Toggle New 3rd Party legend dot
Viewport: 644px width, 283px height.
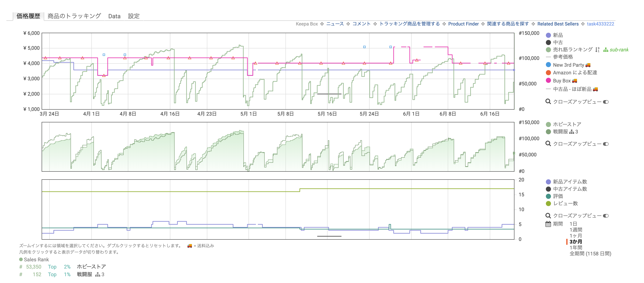pos(548,65)
